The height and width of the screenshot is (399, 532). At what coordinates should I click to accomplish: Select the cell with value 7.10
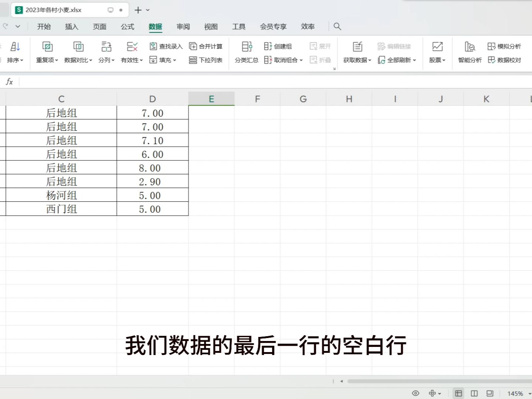pyautogui.click(x=153, y=140)
